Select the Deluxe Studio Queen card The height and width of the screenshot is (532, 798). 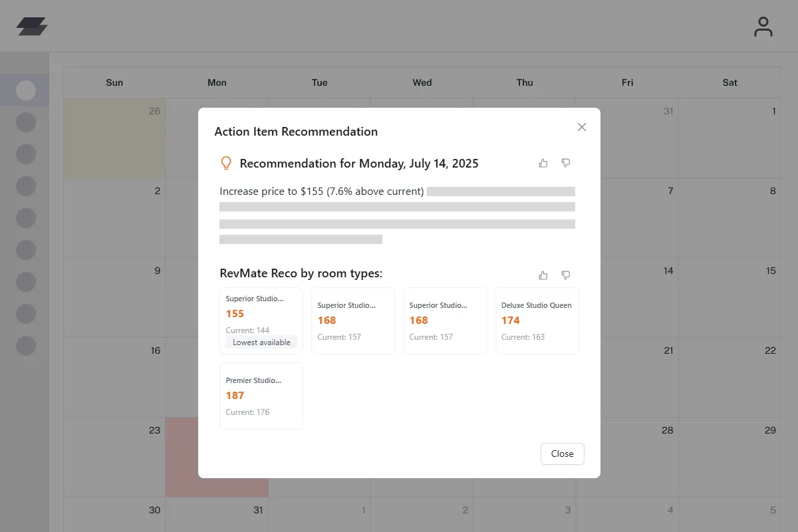tap(537, 321)
